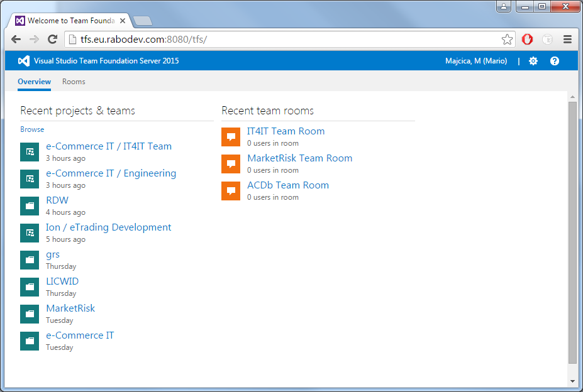Screen dimensions: 583x392
Task: Enter the IT4IT Team Room
Action: pyautogui.click(x=286, y=131)
